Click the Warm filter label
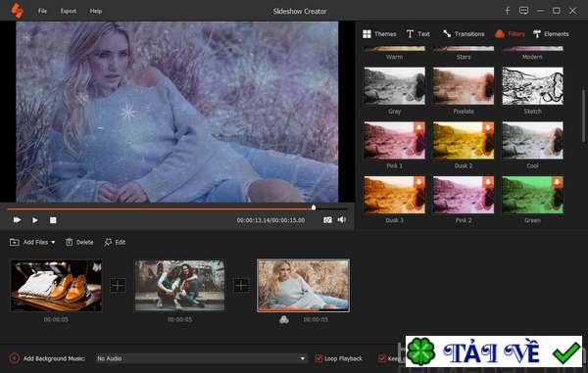 [x=395, y=57]
